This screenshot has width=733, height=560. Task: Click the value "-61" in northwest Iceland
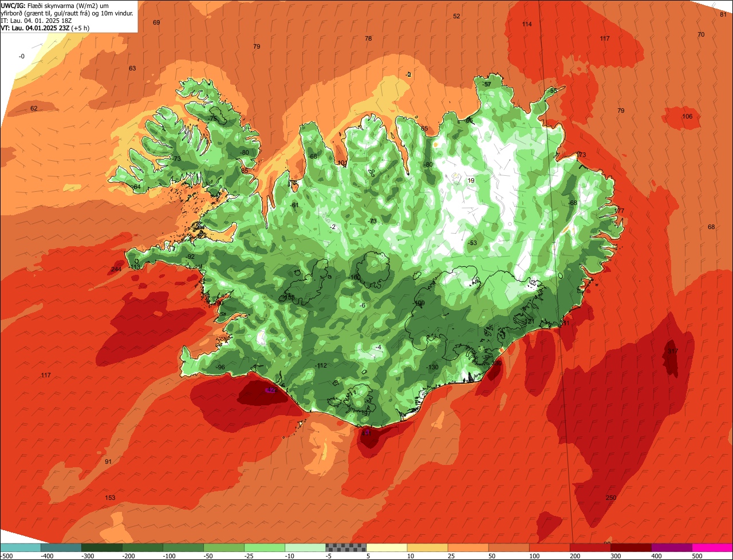pyautogui.click(x=294, y=205)
